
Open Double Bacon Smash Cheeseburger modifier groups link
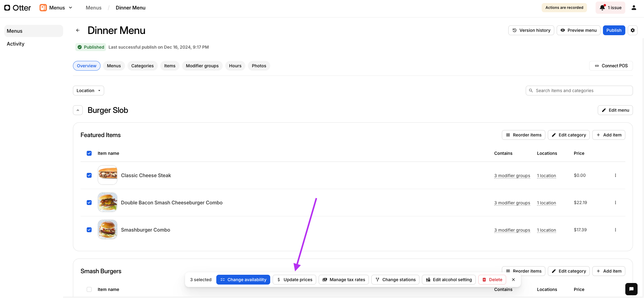pyautogui.click(x=512, y=203)
